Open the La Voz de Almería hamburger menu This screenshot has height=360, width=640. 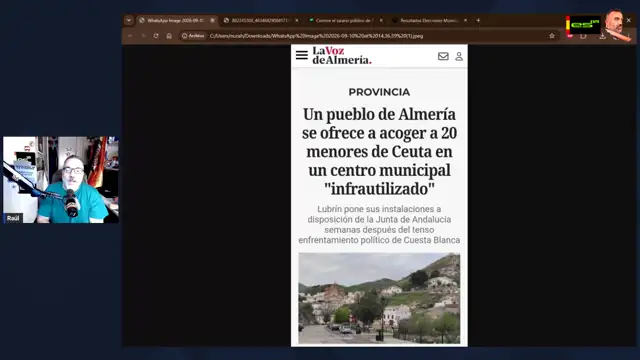click(x=302, y=55)
